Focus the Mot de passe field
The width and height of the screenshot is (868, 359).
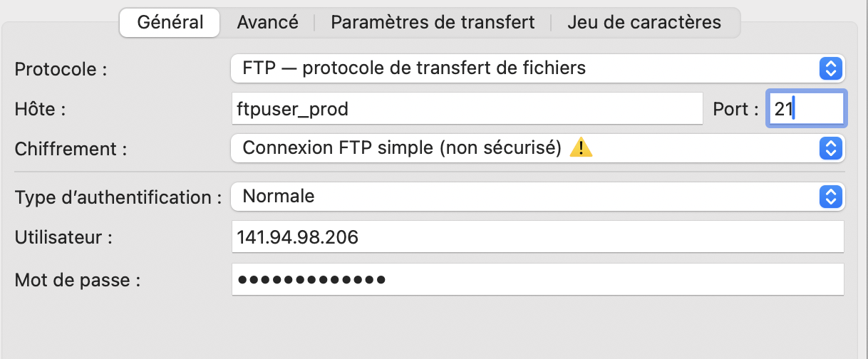coord(537,279)
